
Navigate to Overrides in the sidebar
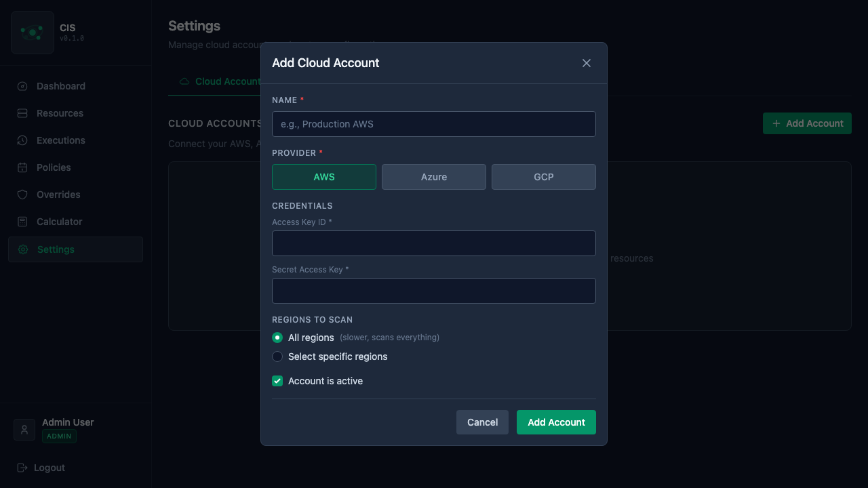75,195
